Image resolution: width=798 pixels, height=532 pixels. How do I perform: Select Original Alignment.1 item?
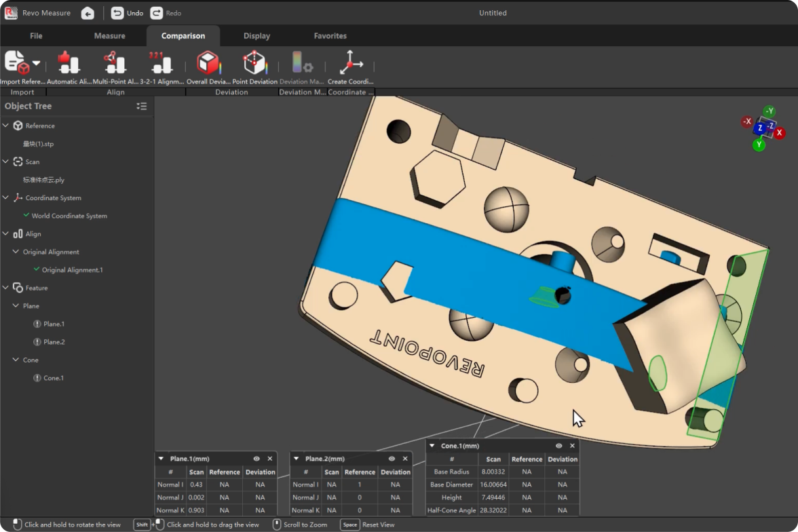pyautogui.click(x=72, y=270)
